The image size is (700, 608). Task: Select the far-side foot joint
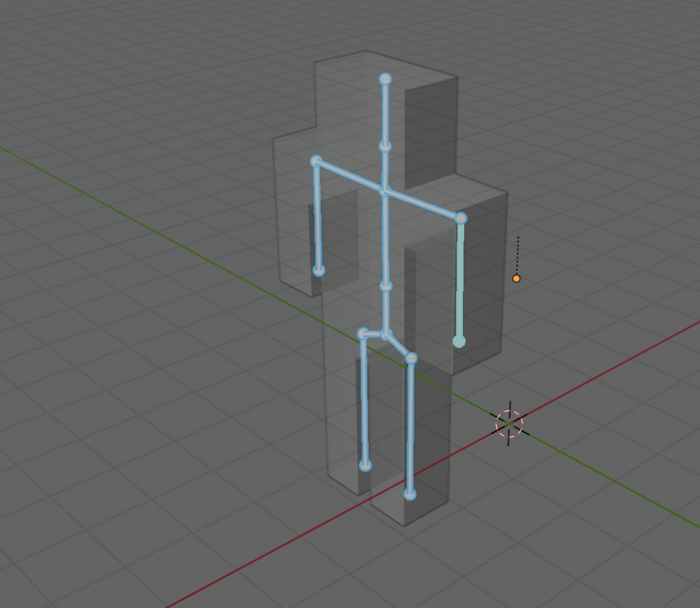pyautogui.click(x=365, y=466)
